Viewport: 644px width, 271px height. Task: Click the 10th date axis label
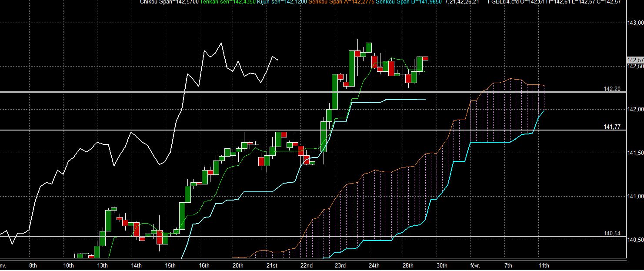pos(69,265)
